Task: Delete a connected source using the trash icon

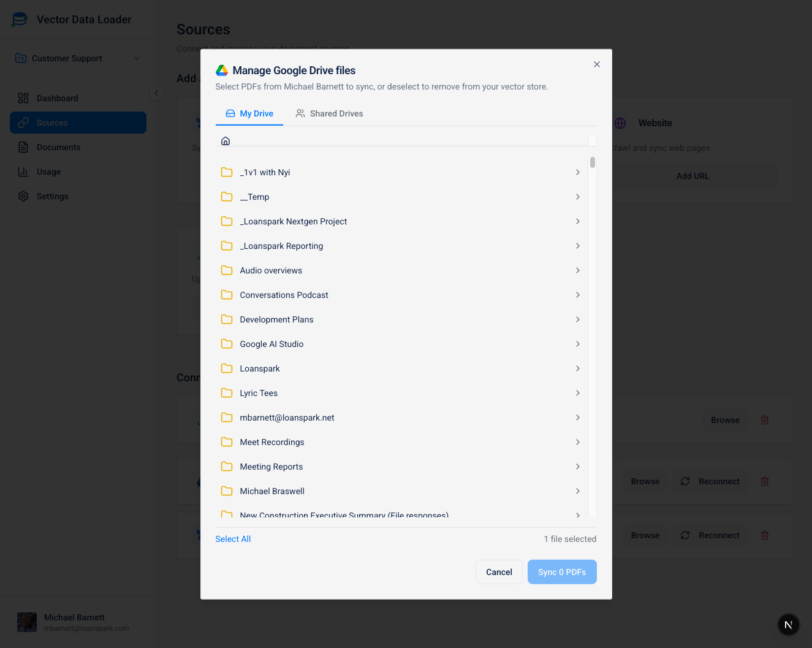Action: [764, 419]
